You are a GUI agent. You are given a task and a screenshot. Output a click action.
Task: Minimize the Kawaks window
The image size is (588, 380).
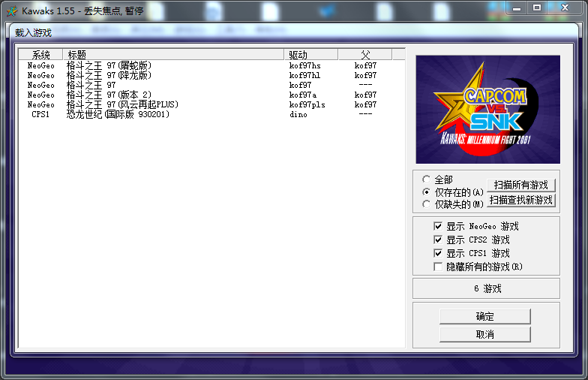point(517,8)
